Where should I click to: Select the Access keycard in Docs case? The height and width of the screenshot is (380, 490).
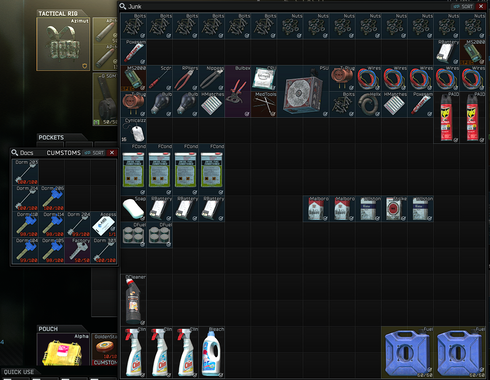104,224
